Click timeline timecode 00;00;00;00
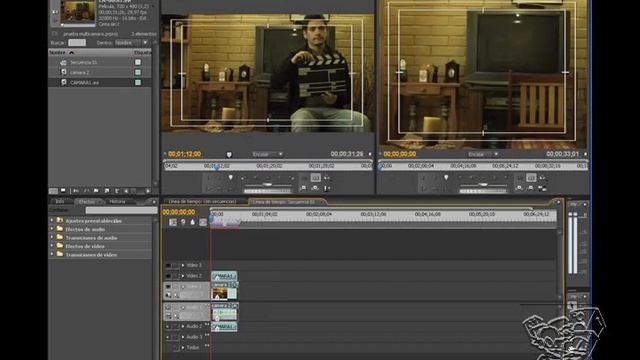This screenshot has width=640, height=360. tap(179, 212)
